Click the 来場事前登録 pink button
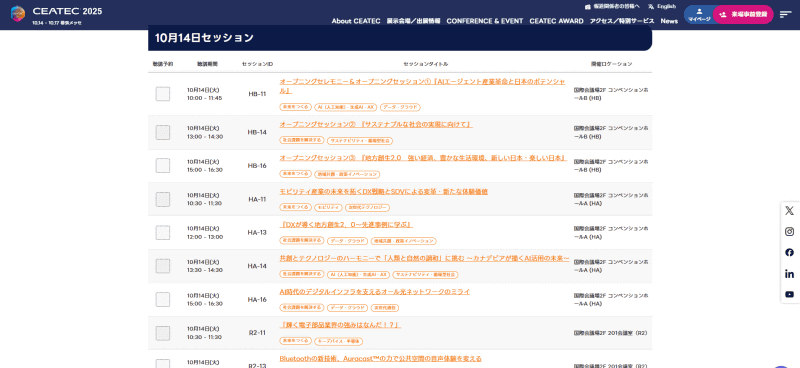Viewport: 800px width, 368px height. [743, 14]
